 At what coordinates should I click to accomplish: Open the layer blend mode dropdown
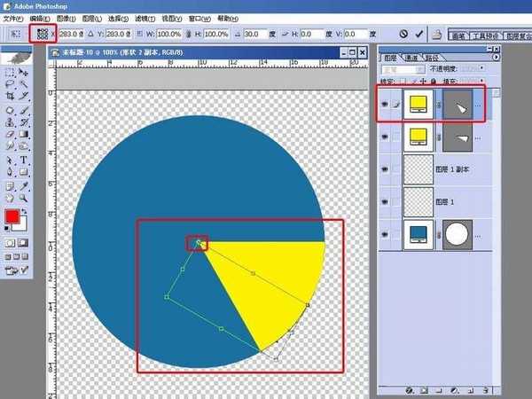403,69
